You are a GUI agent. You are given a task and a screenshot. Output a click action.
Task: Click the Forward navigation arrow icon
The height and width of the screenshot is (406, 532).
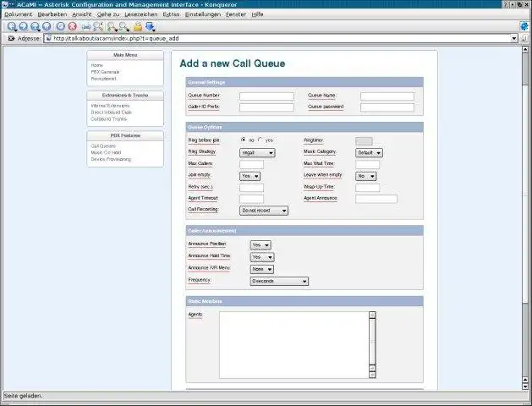[x=23, y=26]
